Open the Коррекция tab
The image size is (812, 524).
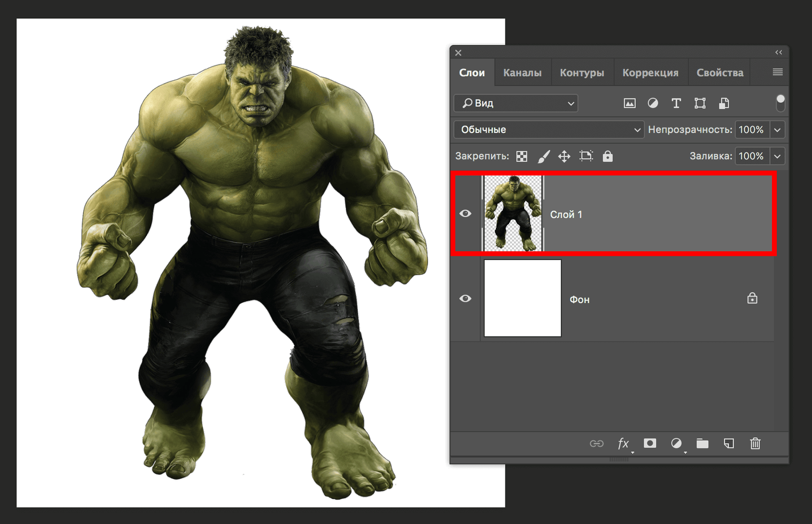pos(650,73)
